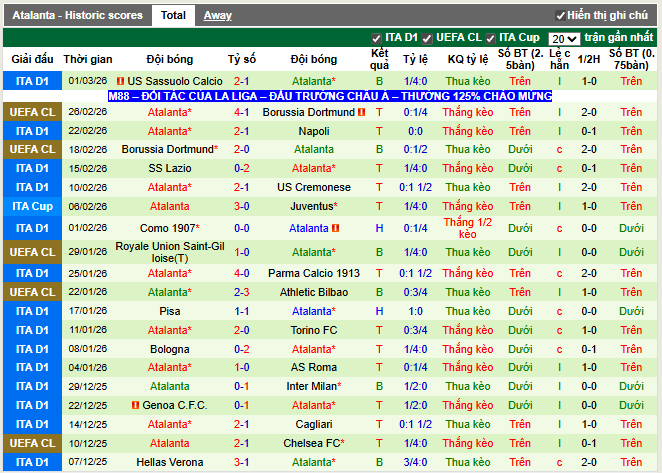662x473 pixels.
Task: Click the 1/2H column header
Action: click(589, 59)
